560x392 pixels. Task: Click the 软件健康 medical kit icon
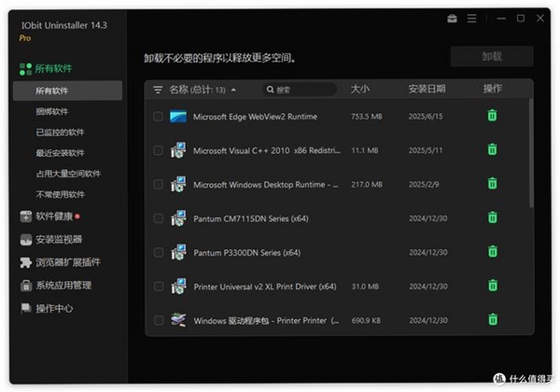tap(26, 217)
